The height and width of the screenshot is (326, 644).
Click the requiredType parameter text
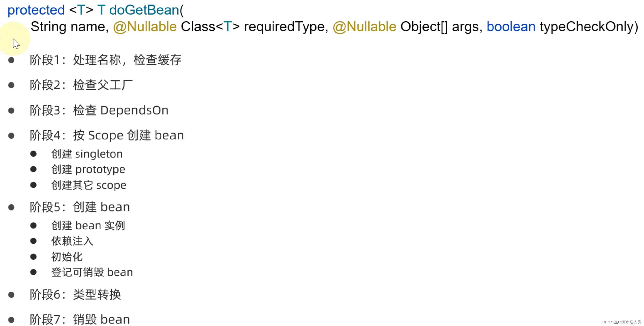click(x=284, y=27)
